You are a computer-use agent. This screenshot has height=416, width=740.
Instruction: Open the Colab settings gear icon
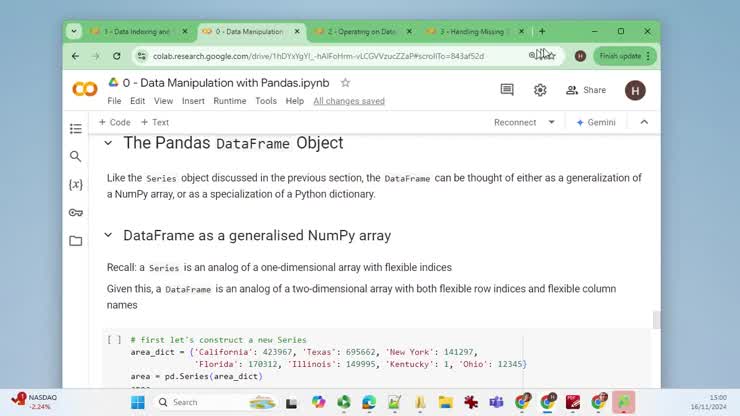point(540,90)
